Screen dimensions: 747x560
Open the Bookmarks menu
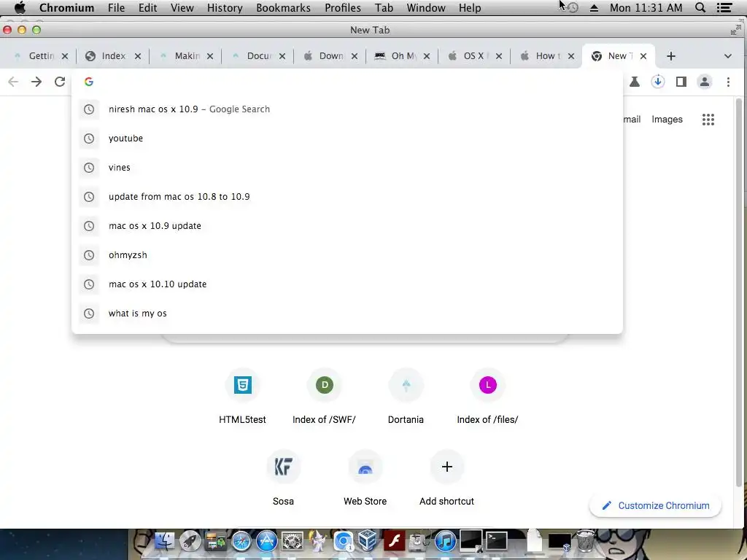coord(284,7)
